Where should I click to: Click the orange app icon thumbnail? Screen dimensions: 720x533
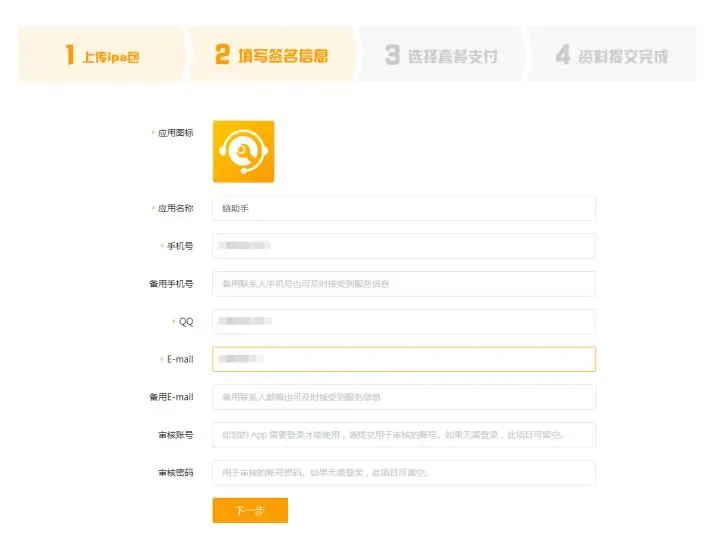click(243, 151)
